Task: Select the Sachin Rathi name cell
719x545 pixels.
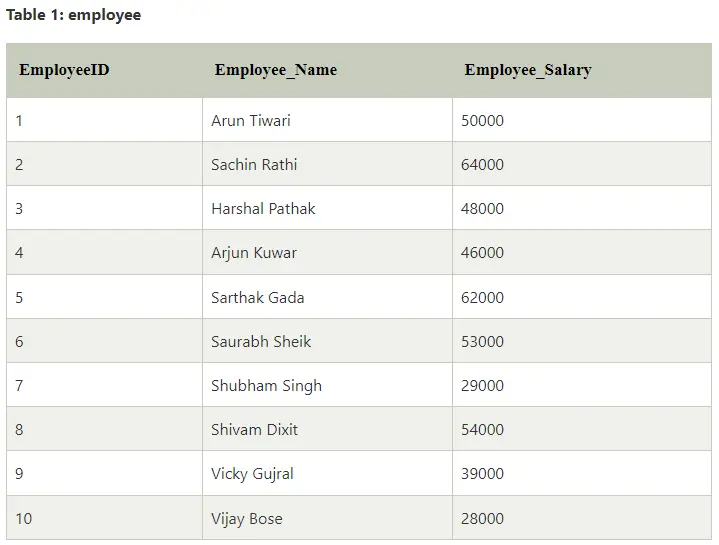Action: coord(327,164)
